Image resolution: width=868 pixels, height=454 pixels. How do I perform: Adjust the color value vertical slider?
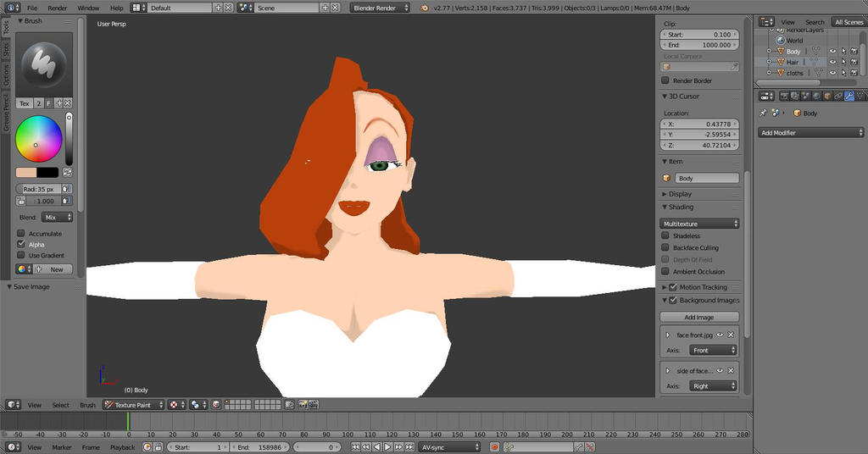[69, 138]
